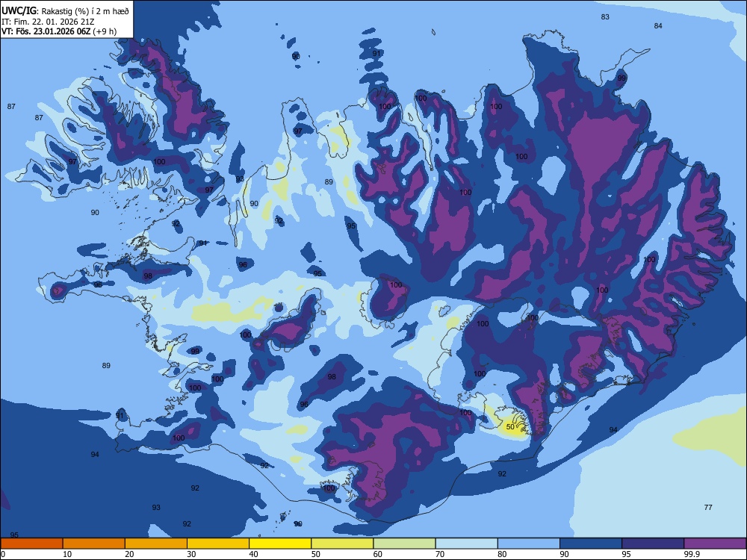Click the dark orange 0–10 legend swatch
Screen dimensions: 747x560
(31, 544)
